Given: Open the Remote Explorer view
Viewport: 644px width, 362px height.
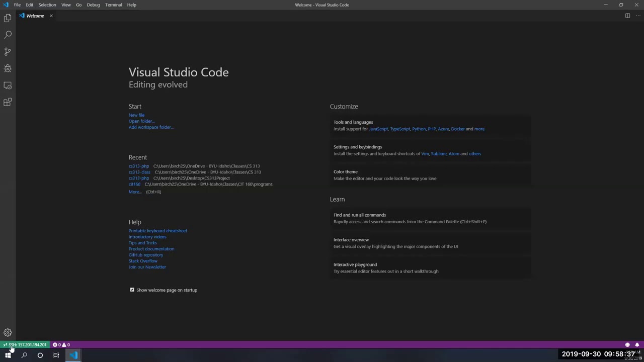Looking at the screenshot, I should [x=8, y=85].
